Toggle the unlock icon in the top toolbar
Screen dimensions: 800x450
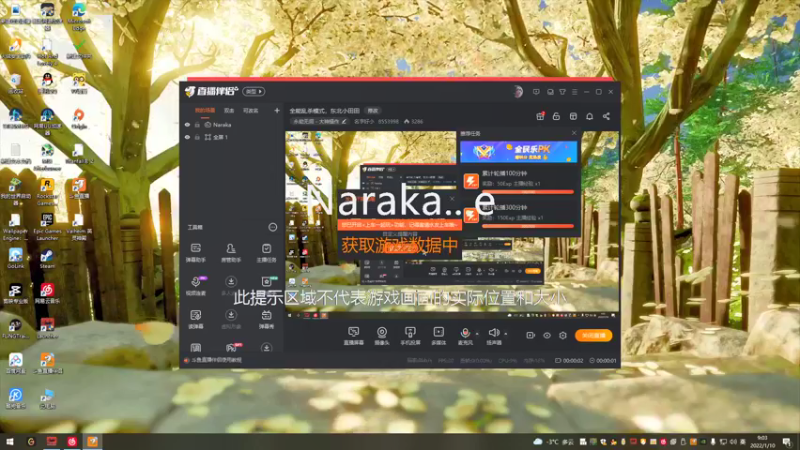coord(556,116)
